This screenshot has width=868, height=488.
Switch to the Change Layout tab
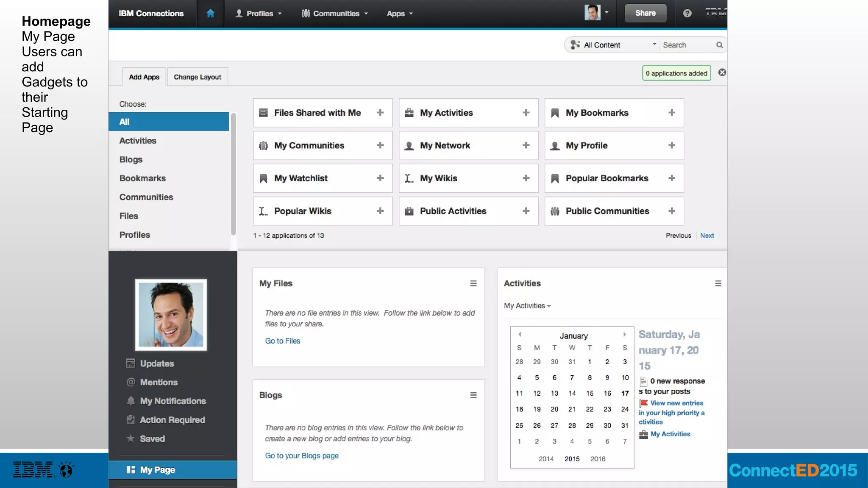(x=198, y=77)
